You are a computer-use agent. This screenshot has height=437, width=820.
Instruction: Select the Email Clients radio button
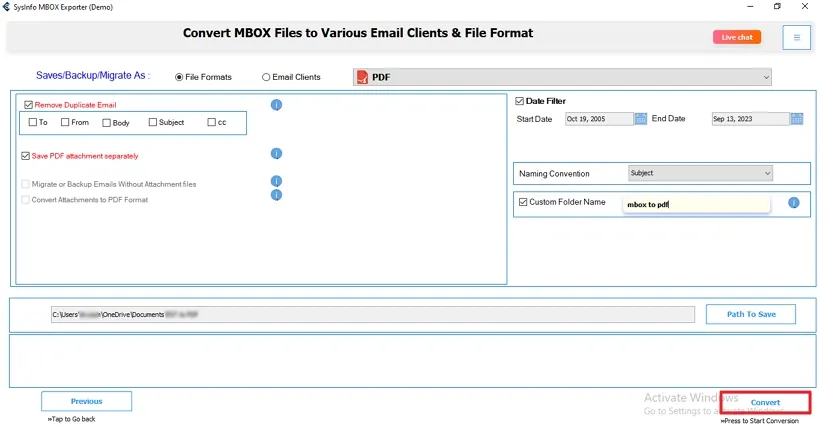266,77
